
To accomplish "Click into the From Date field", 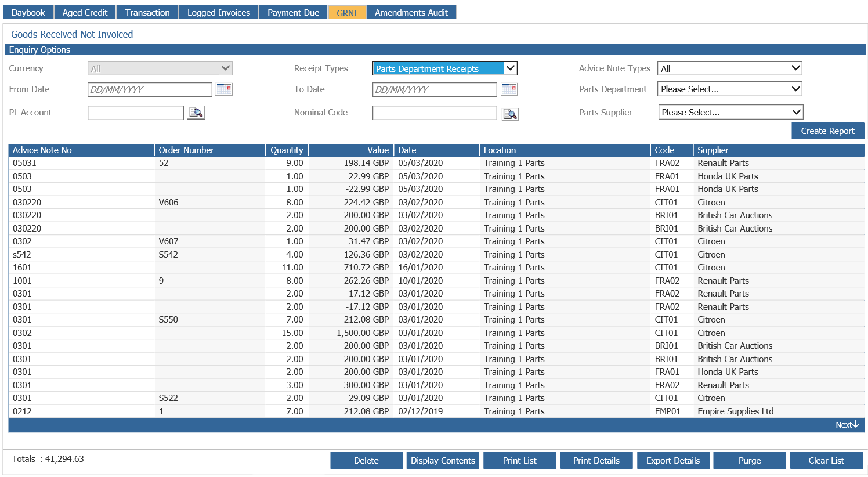I will click(150, 89).
